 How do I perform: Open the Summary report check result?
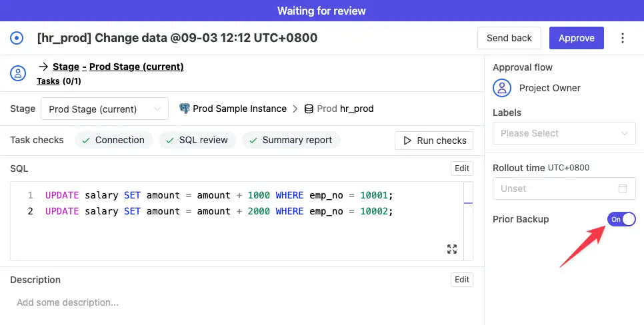click(x=291, y=140)
